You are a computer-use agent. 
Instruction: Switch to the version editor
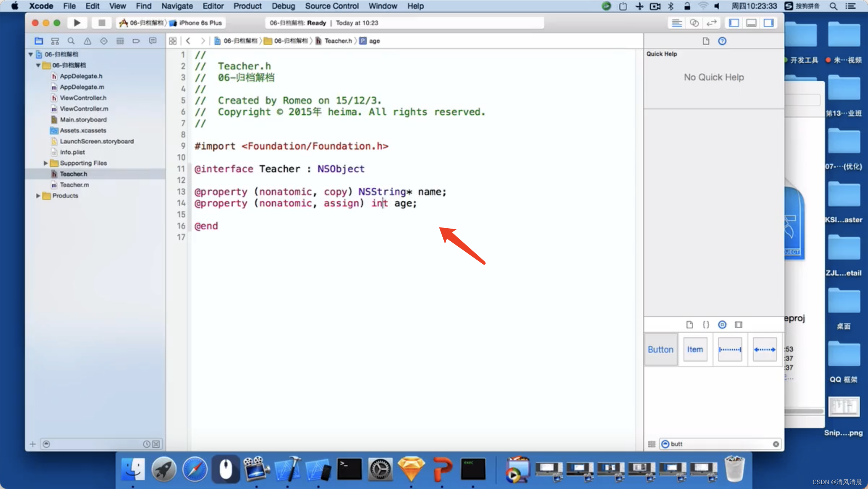click(x=711, y=23)
